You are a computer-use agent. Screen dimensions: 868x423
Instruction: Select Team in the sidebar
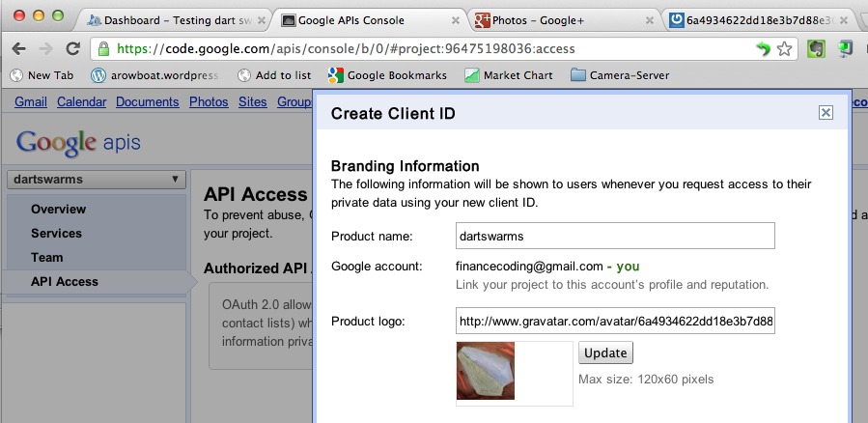[46, 258]
